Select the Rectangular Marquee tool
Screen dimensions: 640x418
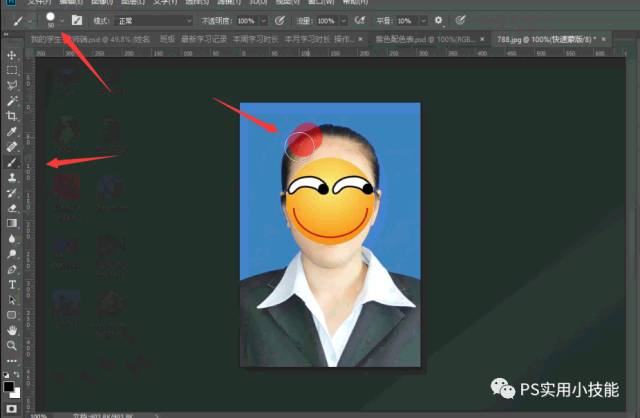click(12, 70)
